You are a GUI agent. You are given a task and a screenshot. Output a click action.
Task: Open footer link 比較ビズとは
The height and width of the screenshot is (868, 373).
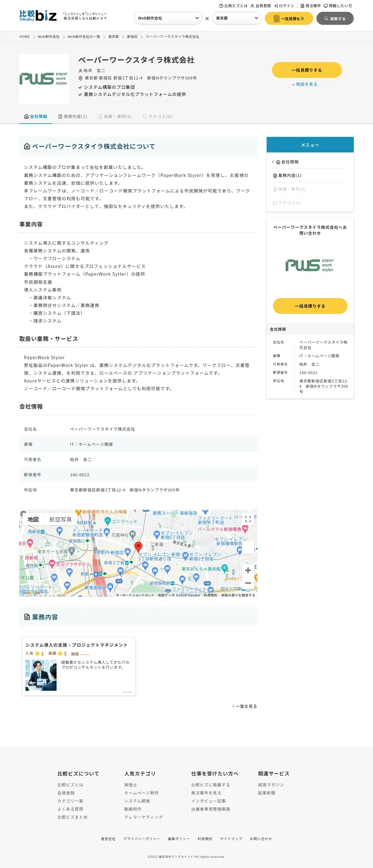(70, 785)
